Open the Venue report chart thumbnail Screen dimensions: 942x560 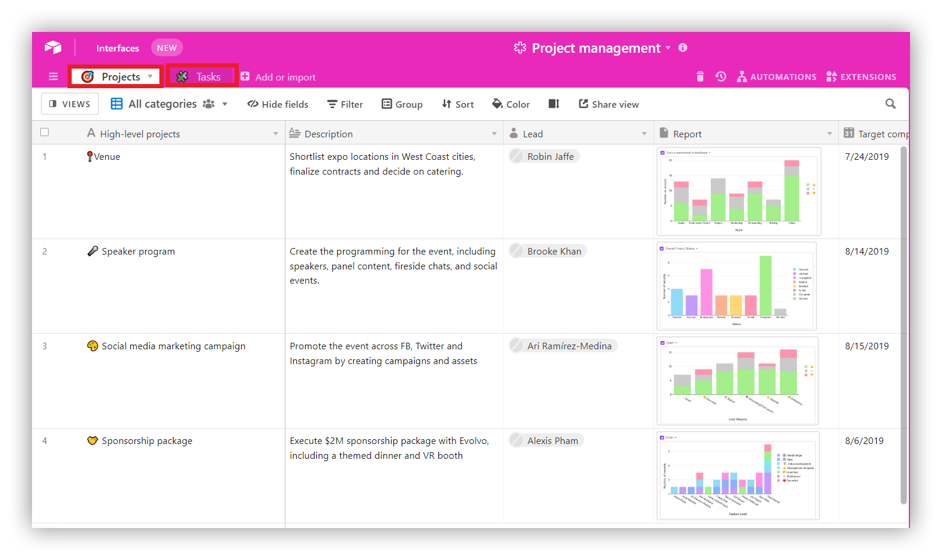point(738,191)
